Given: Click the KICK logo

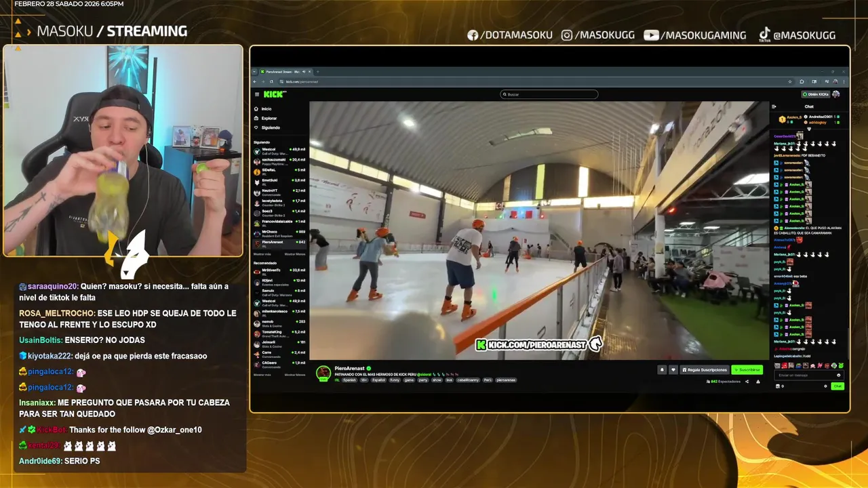Looking at the screenshot, I should [x=274, y=94].
